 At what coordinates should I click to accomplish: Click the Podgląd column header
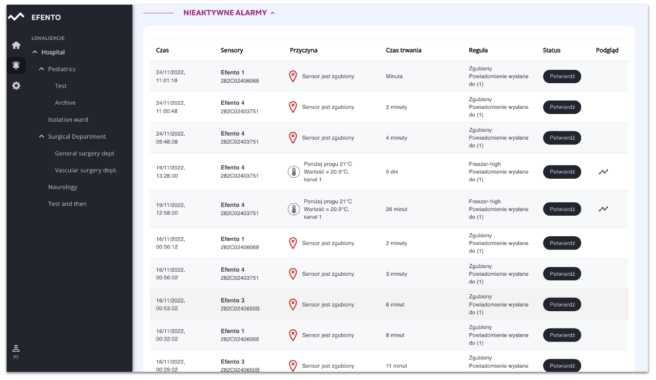pyautogui.click(x=607, y=50)
